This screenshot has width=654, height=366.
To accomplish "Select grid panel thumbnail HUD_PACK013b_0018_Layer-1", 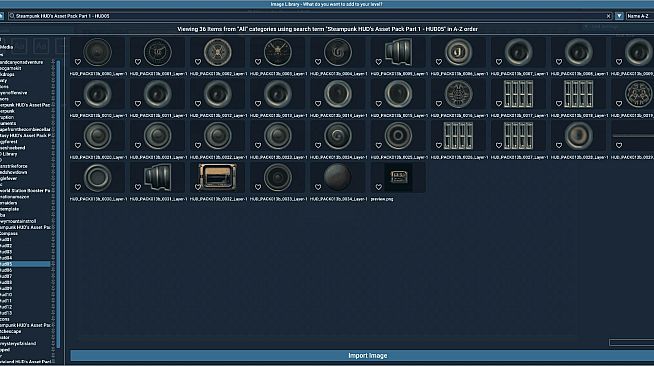I will [578, 94].
